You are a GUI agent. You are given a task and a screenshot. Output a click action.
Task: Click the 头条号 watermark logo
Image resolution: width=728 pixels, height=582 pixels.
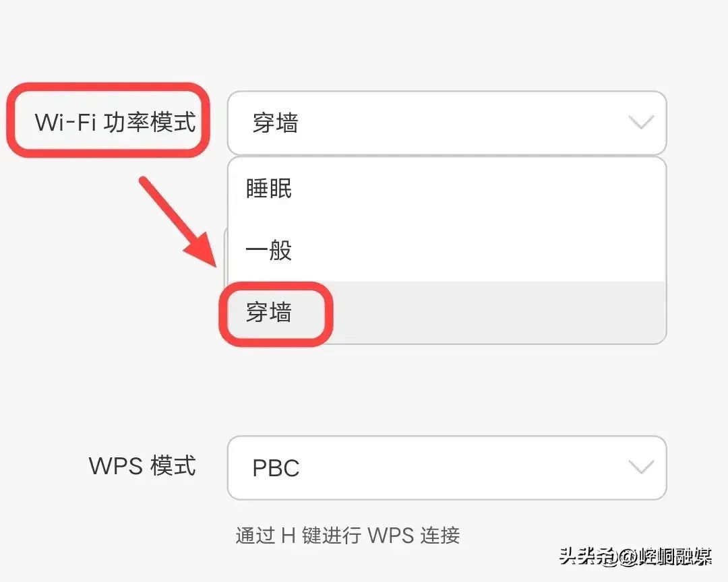[x=587, y=556]
